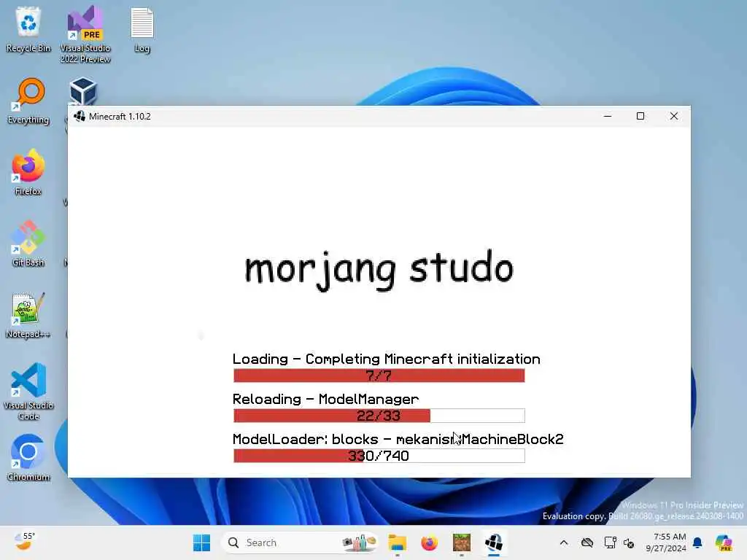
Task: Click the Minecraft window title icon
Action: click(x=79, y=116)
